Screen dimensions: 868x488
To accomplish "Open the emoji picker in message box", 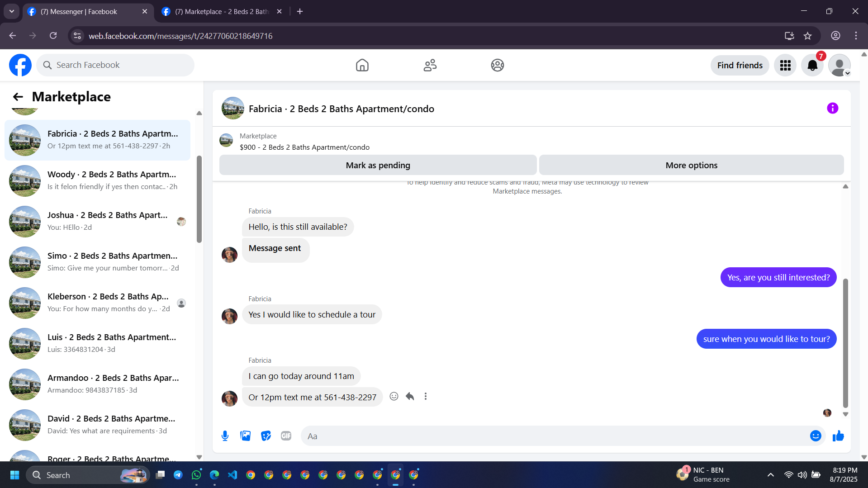I will click(x=816, y=436).
